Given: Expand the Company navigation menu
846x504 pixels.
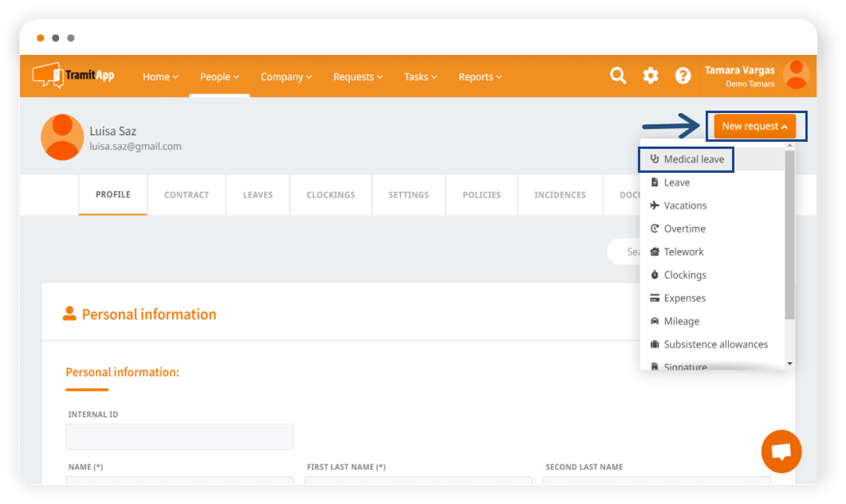Looking at the screenshot, I should pos(286,77).
